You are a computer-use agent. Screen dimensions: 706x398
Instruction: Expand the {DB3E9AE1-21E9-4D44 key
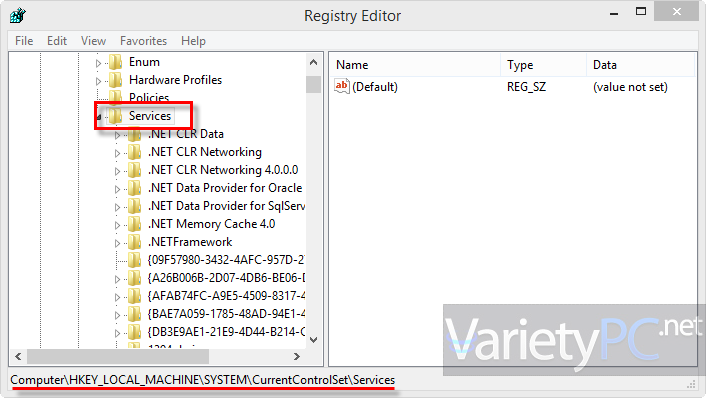pos(117,334)
